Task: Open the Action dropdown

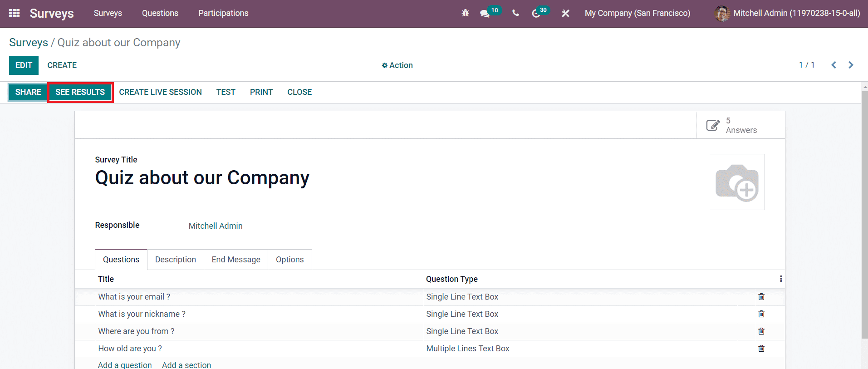Action: click(397, 65)
